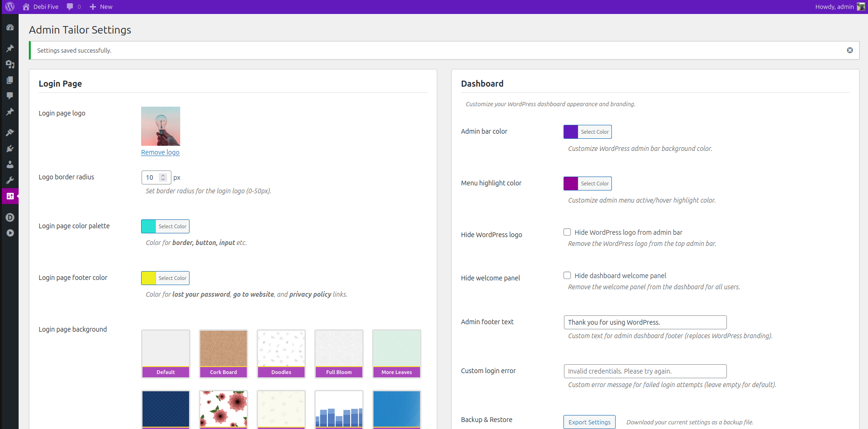
Task: Open the Pages icon in sidebar
Action: pyautogui.click(x=10, y=80)
